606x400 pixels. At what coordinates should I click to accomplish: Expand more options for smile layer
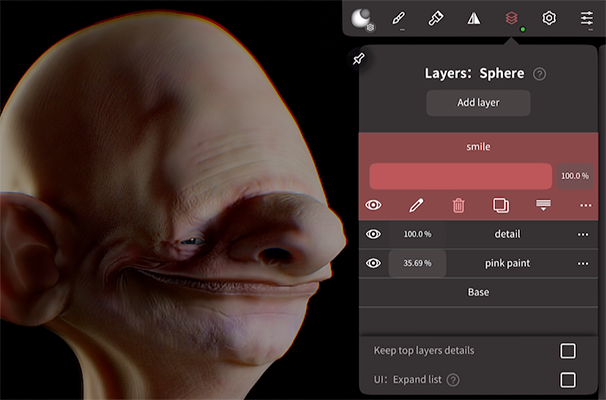(586, 205)
